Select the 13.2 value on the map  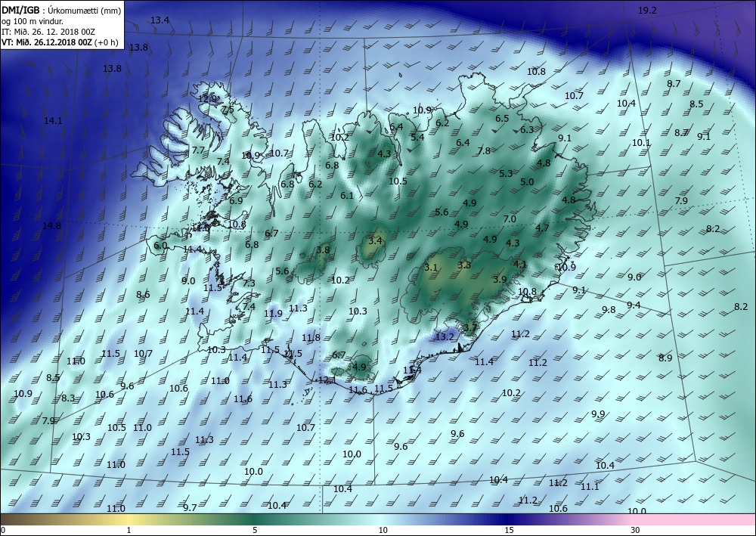[445, 336]
